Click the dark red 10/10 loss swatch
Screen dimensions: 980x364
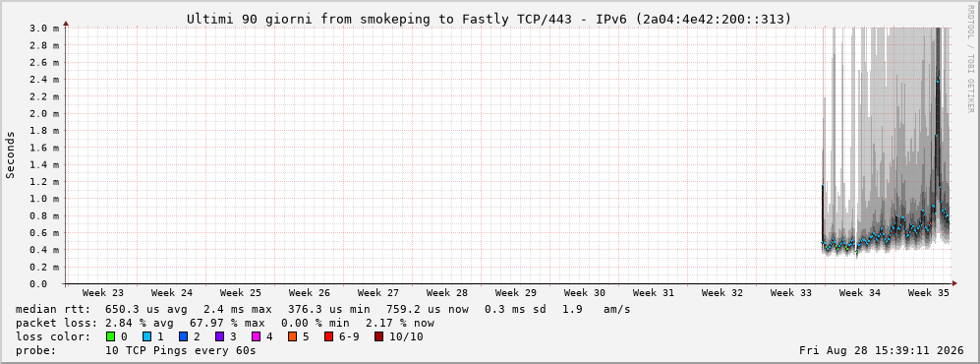(x=378, y=337)
